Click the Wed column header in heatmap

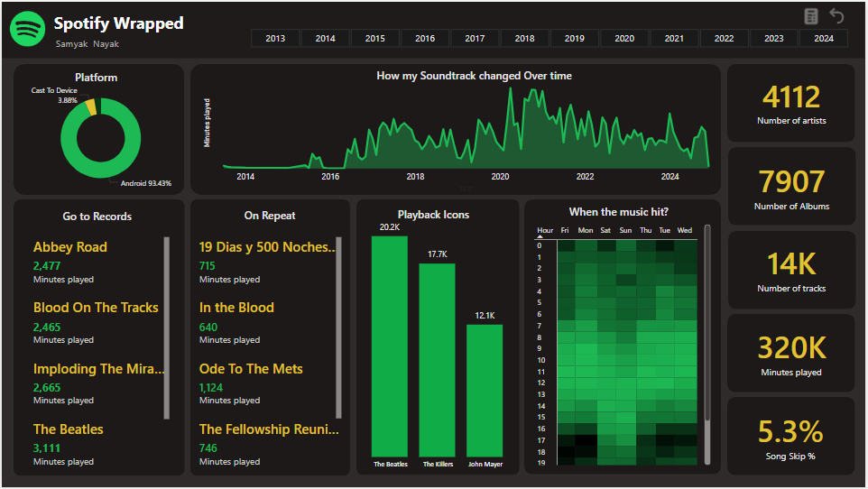click(x=685, y=230)
